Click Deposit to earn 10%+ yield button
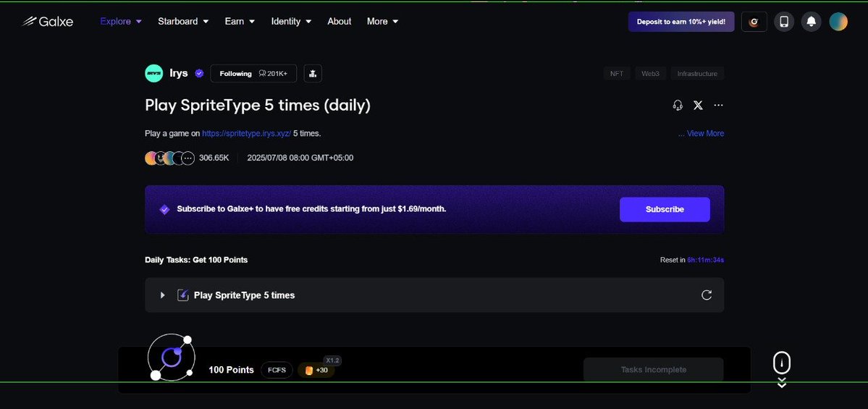This screenshot has width=868, height=409. (681, 22)
